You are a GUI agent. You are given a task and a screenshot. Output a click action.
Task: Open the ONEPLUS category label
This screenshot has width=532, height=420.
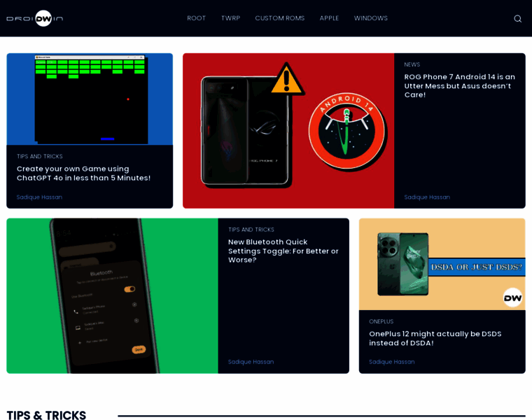tap(381, 321)
